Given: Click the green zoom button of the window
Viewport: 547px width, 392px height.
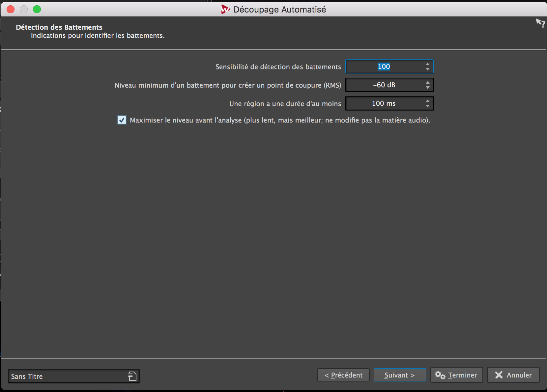Looking at the screenshot, I should [37, 9].
